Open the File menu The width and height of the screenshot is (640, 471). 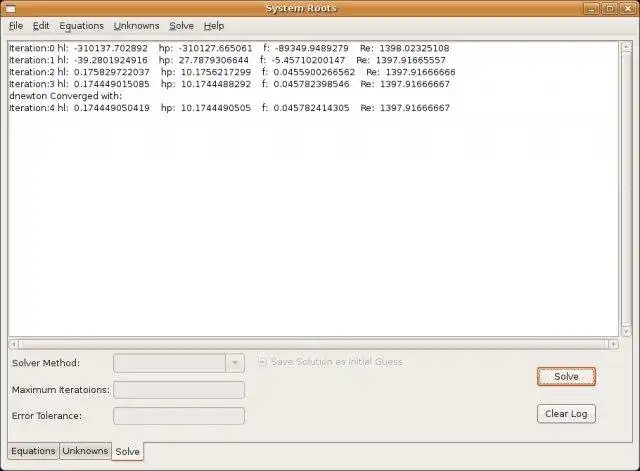pyautogui.click(x=16, y=26)
